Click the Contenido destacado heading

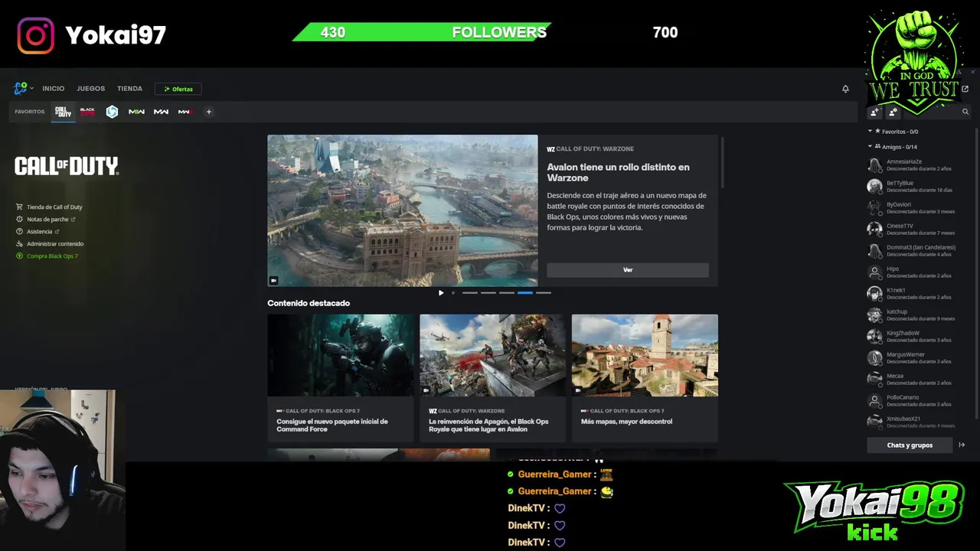click(309, 303)
